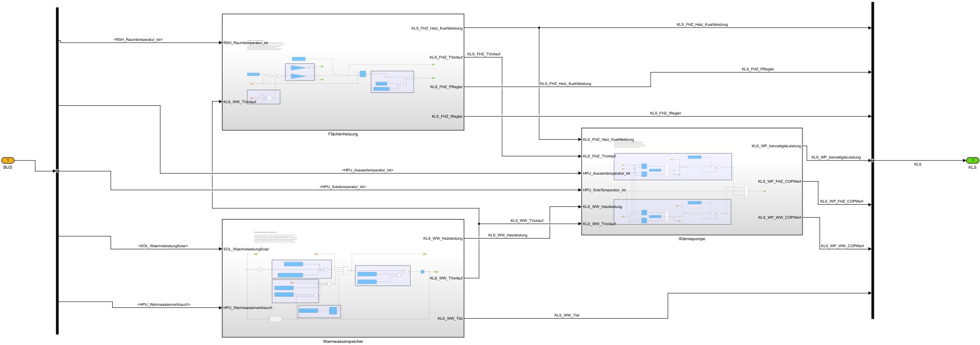
Task: Click the <HPU_Aussentemperatur_Ist> signal label
Action: [x=367, y=170]
